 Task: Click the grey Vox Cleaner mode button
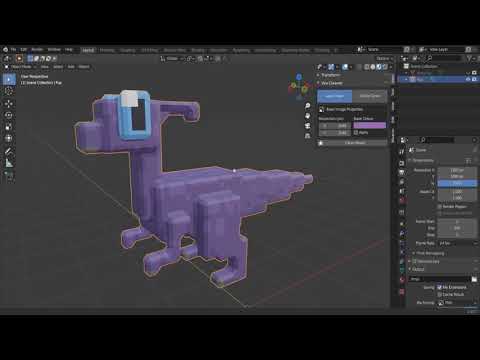click(370, 96)
